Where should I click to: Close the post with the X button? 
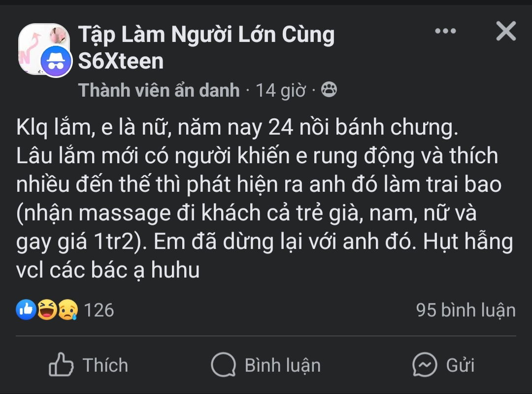point(505,32)
